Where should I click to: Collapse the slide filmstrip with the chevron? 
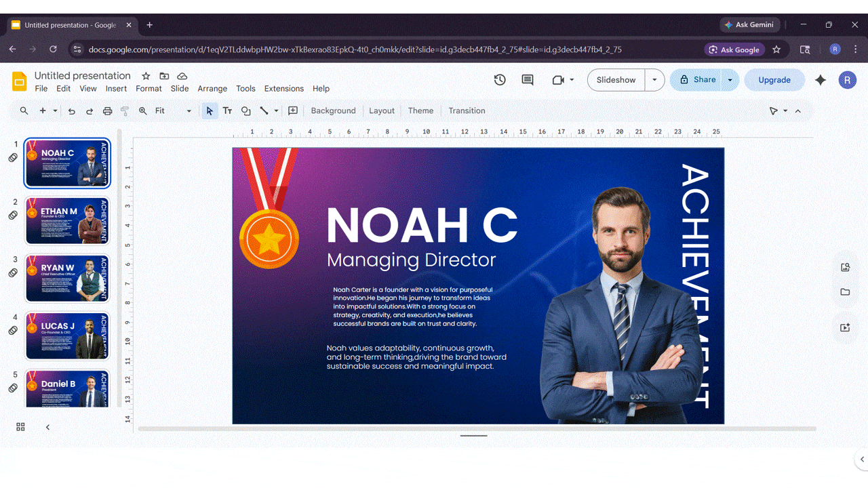tap(47, 427)
